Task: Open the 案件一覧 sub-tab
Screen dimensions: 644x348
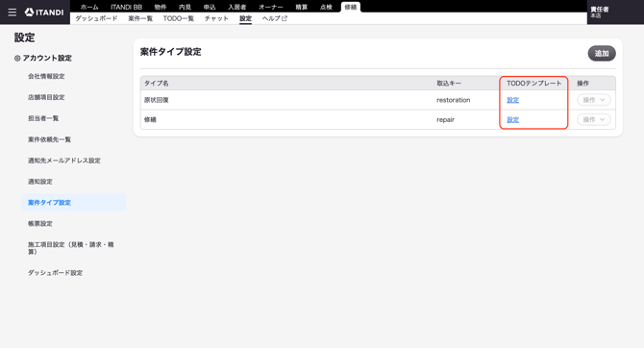Action: 140,18
